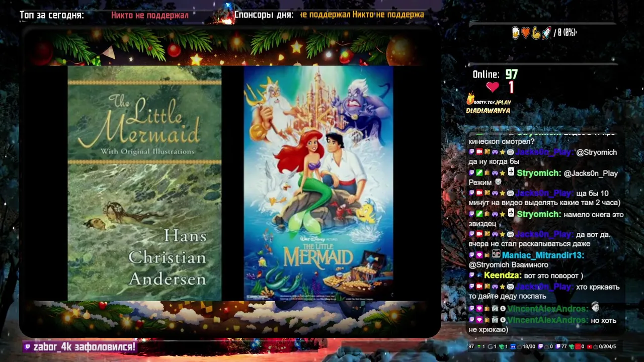
Task: Click boosty.to/jplay link text
Action: click(x=493, y=102)
